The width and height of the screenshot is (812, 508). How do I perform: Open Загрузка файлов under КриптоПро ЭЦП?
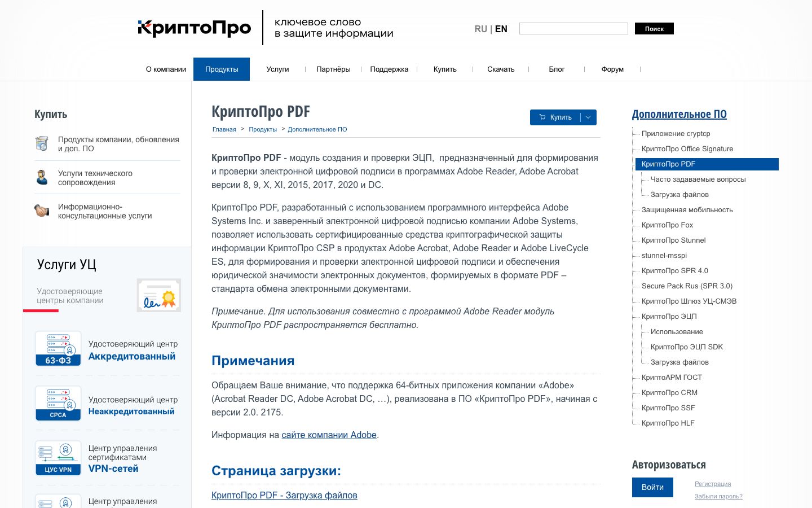click(x=679, y=362)
